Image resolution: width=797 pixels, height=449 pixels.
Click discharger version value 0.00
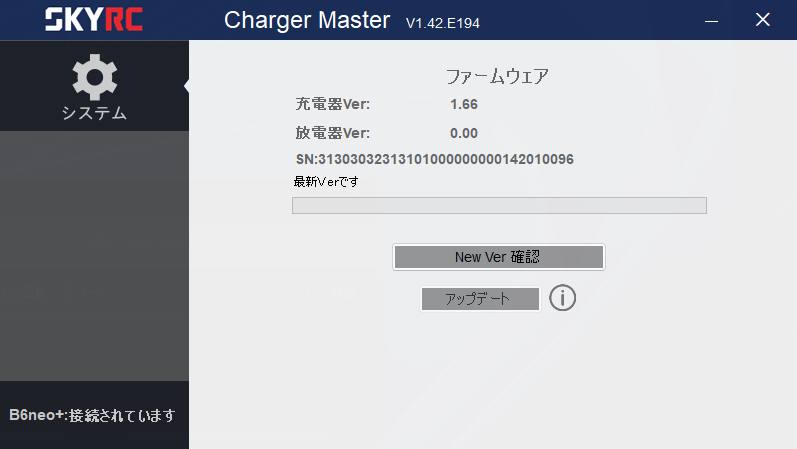click(x=464, y=133)
